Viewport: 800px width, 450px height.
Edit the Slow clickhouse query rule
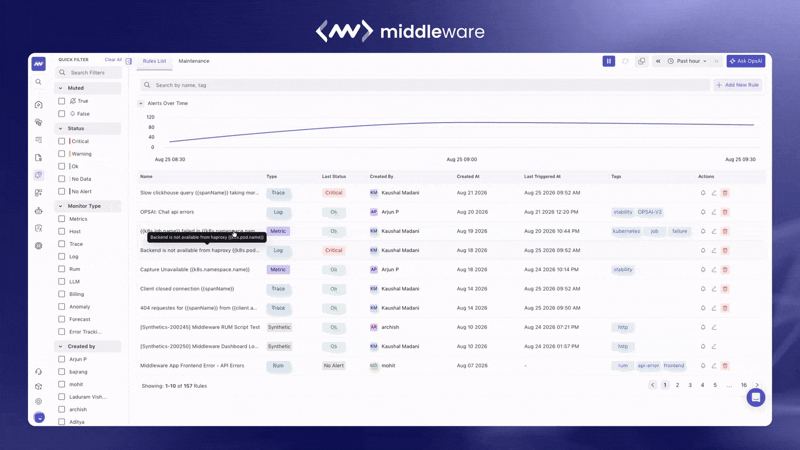point(714,193)
